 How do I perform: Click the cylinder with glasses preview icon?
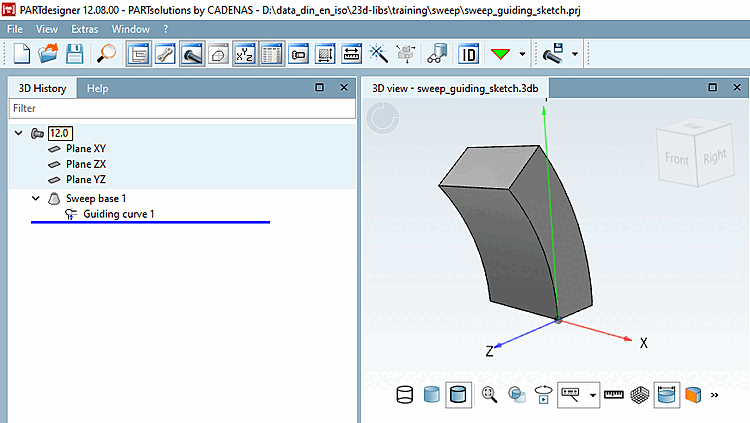coord(437,54)
